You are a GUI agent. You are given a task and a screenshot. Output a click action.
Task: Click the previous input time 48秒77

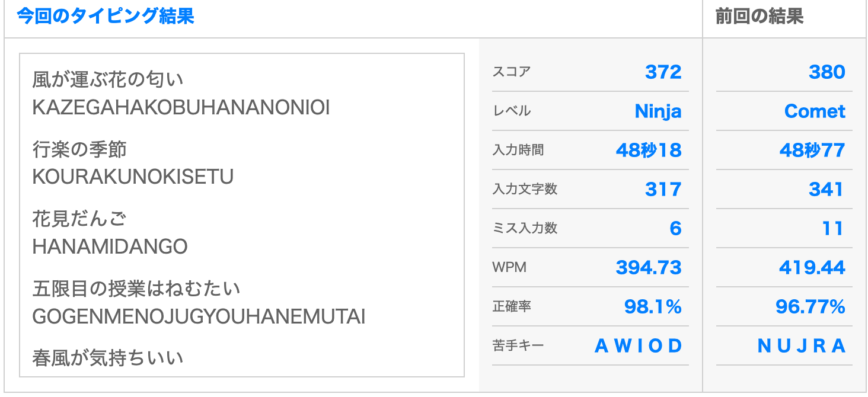(812, 150)
